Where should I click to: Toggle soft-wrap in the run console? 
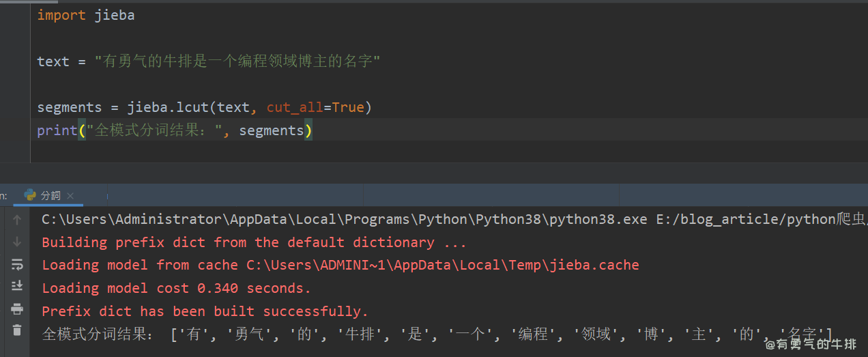point(17,264)
